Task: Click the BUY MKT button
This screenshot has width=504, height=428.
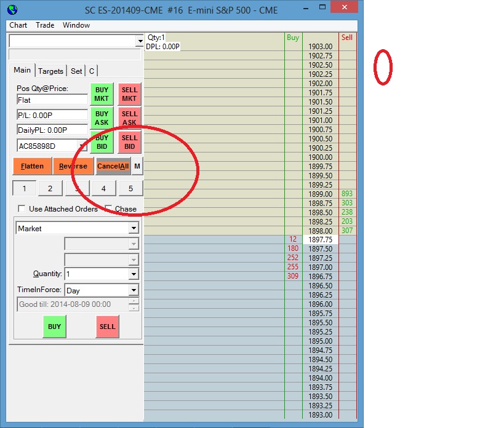Action: (102, 95)
